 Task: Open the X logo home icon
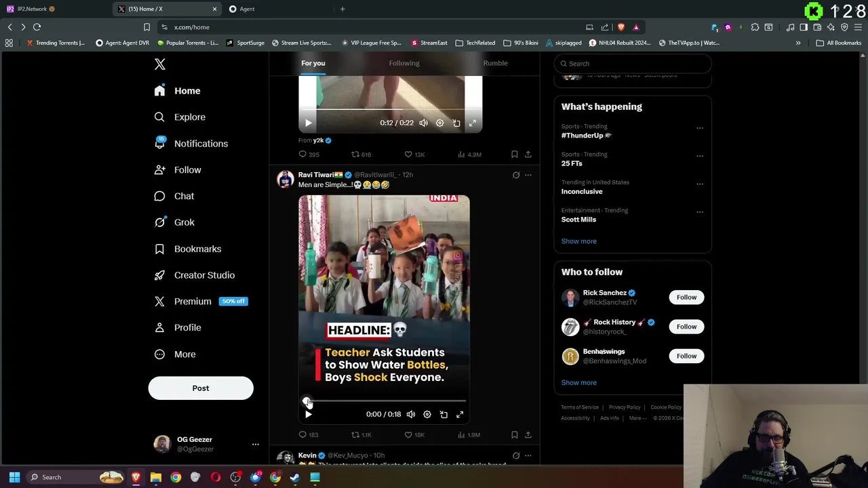click(x=159, y=64)
